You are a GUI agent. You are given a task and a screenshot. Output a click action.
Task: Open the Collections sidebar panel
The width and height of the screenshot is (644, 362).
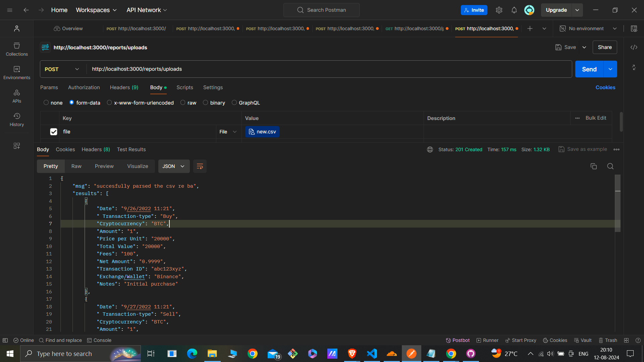[x=17, y=49]
